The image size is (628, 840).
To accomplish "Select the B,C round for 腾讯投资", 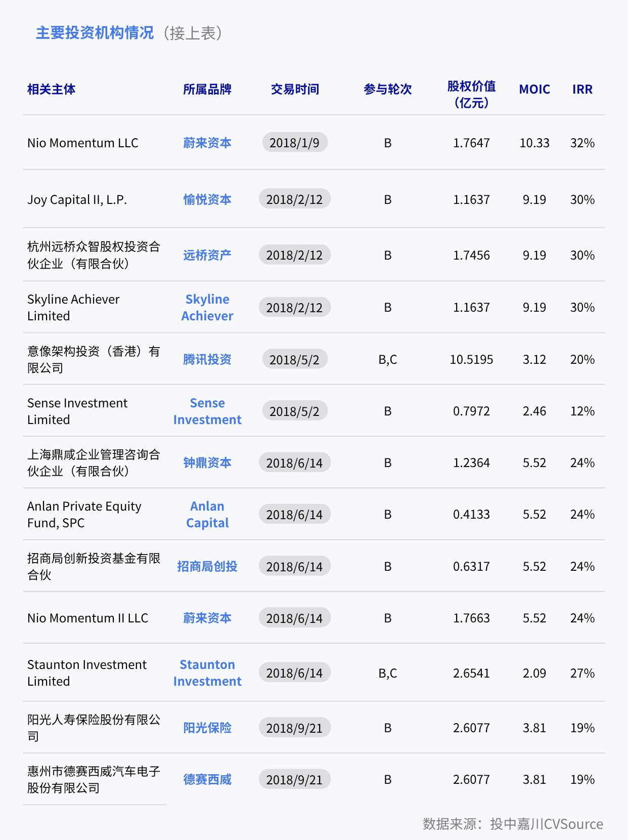I will point(388,359).
